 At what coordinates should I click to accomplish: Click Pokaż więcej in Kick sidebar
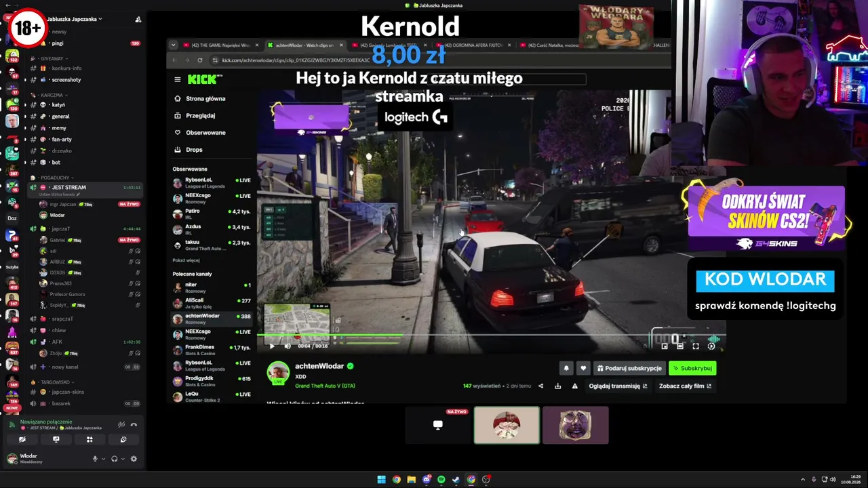click(186, 260)
